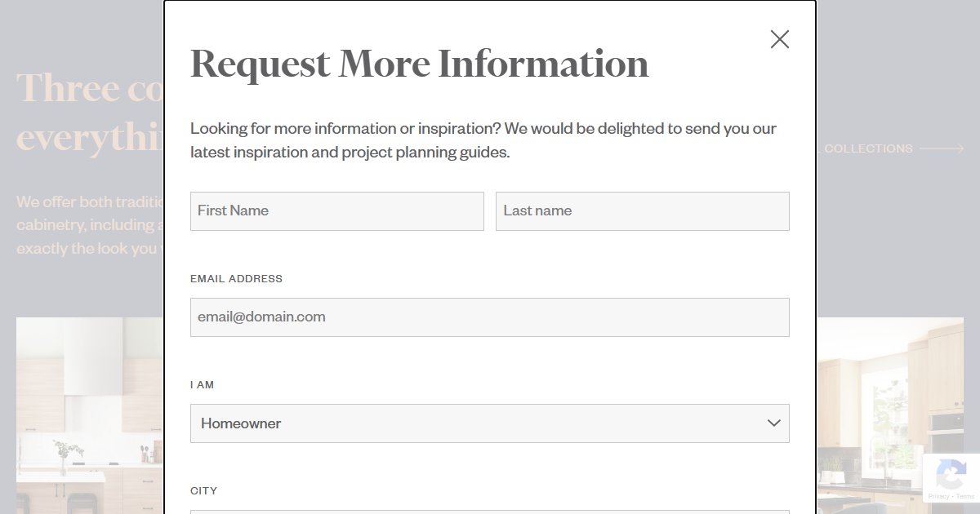The width and height of the screenshot is (980, 514).
Task: Open the reCAPTCHA Terms link
Action: 965,496
